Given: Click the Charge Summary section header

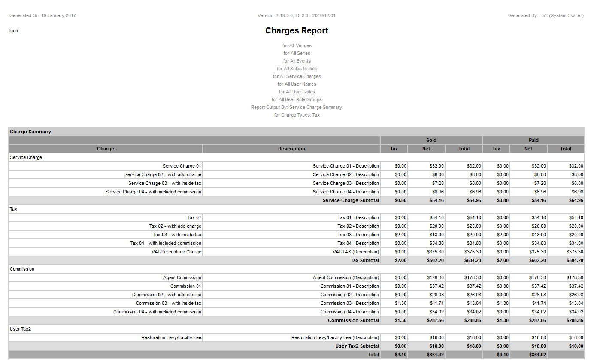Looking at the screenshot, I should 297,132.
